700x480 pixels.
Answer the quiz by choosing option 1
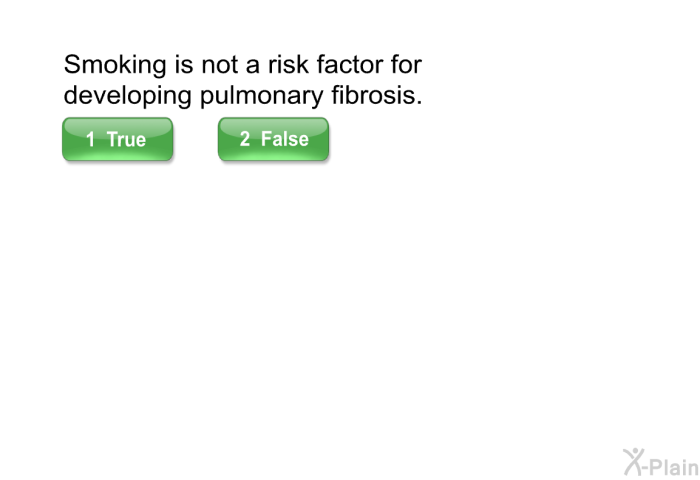coord(117,139)
